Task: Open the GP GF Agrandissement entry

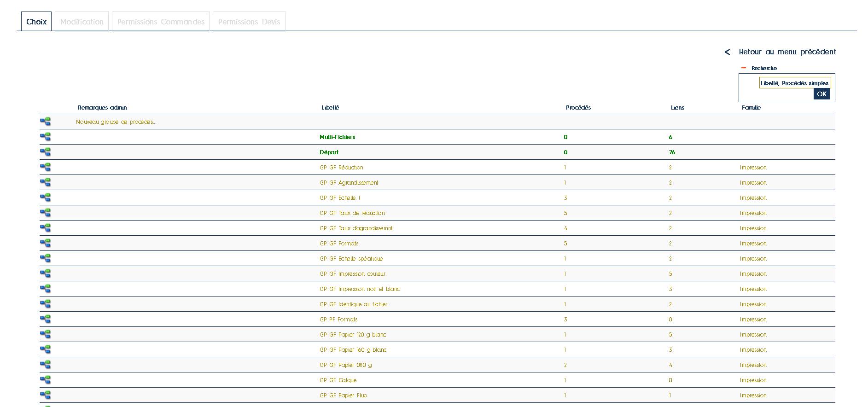Action: click(x=349, y=183)
